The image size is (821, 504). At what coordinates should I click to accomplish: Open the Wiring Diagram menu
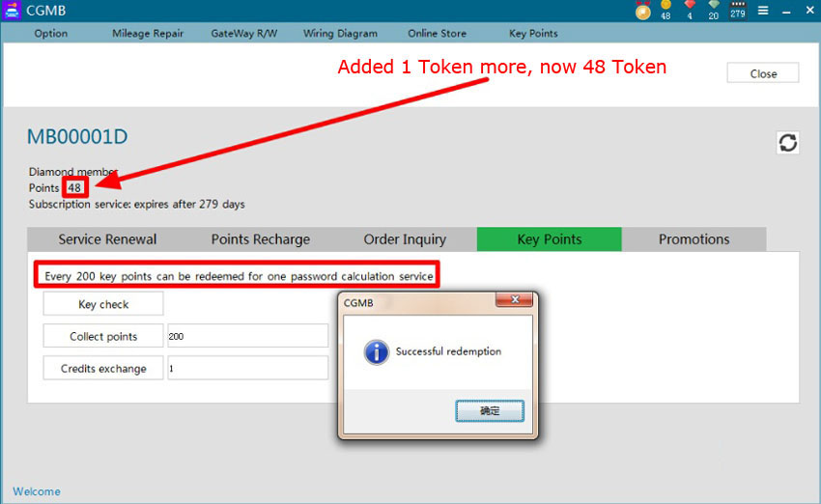coord(340,33)
